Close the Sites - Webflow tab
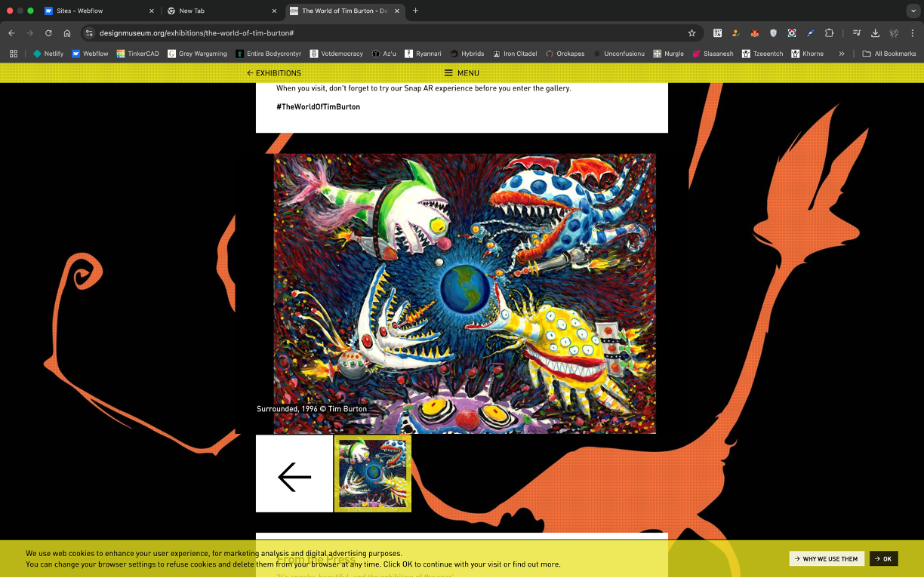 coord(151,11)
